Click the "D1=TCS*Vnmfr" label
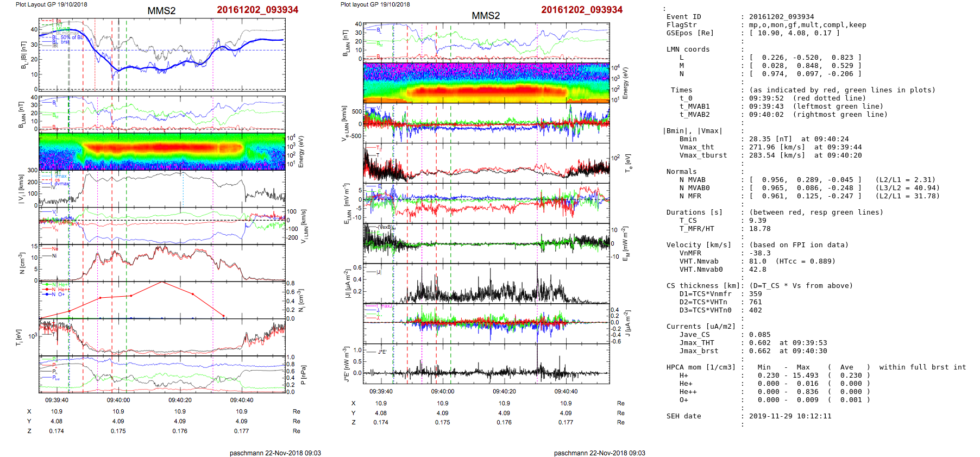This screenshot has width=980, height=457. tap(706, 294)
